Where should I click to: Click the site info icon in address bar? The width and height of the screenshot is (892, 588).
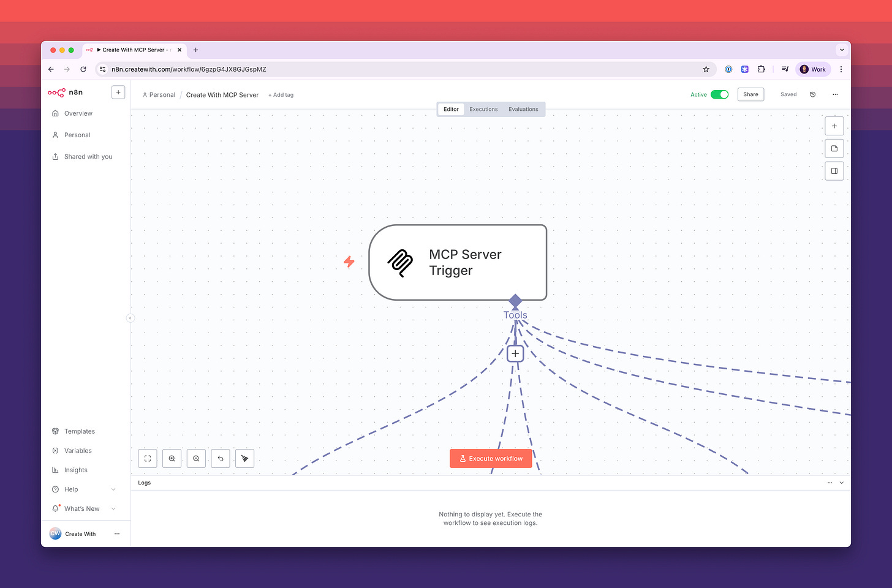102,69
